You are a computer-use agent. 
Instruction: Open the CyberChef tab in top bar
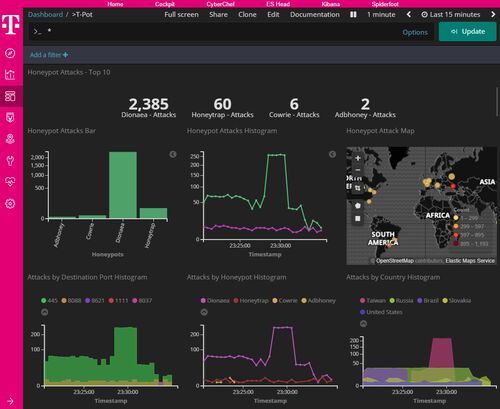pos(220,4)
